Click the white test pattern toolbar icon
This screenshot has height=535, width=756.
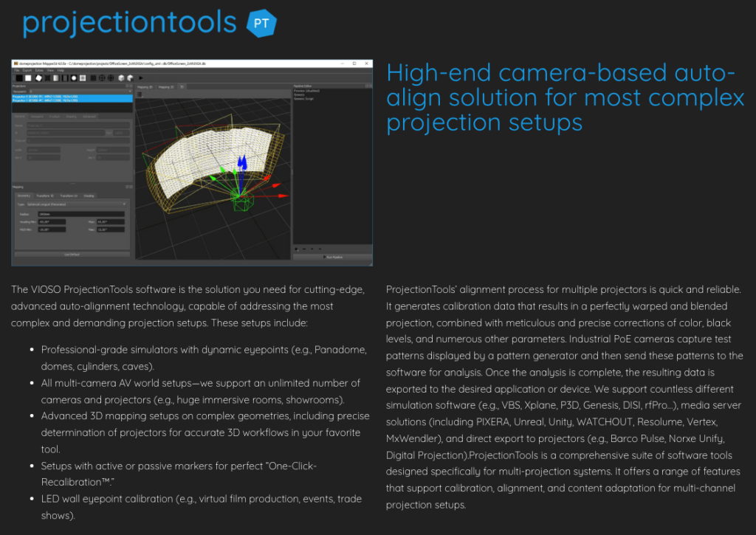pos(28,77)
